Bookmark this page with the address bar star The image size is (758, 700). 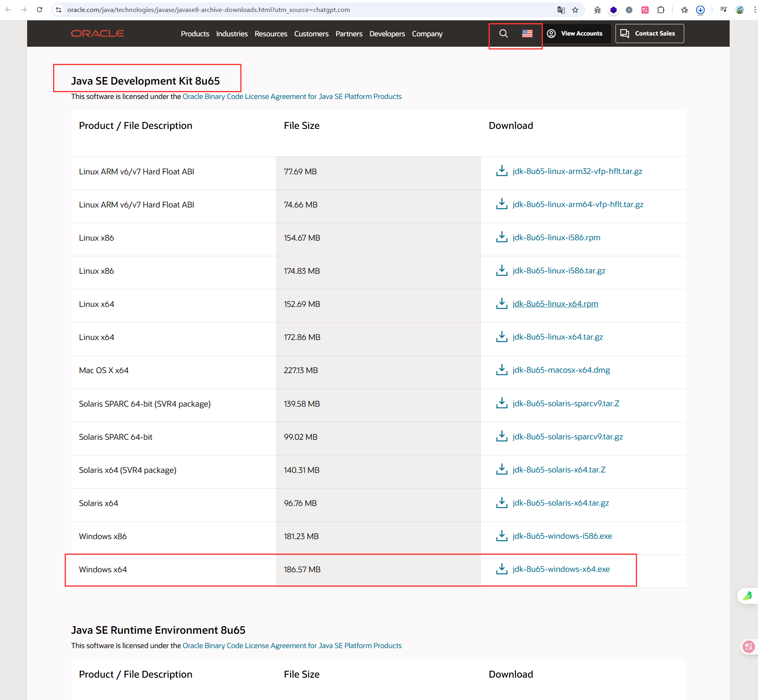[575, 10]
